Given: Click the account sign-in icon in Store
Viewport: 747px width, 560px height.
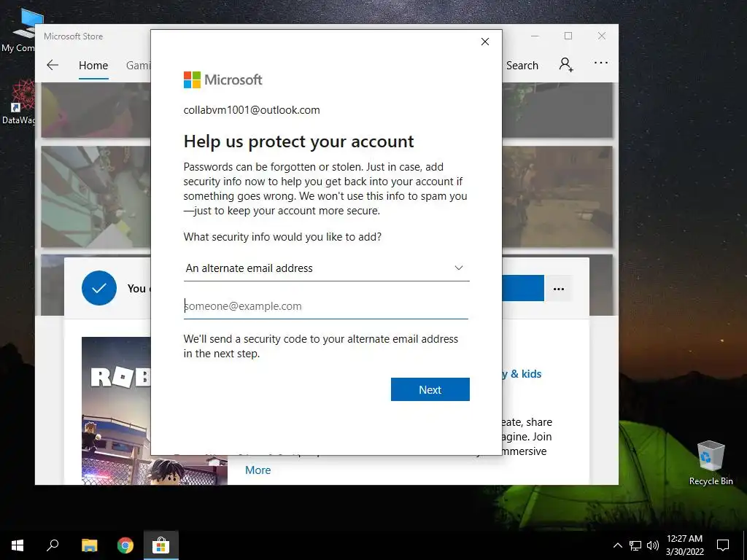Looking at the screenshot, I should click(566, 64).
